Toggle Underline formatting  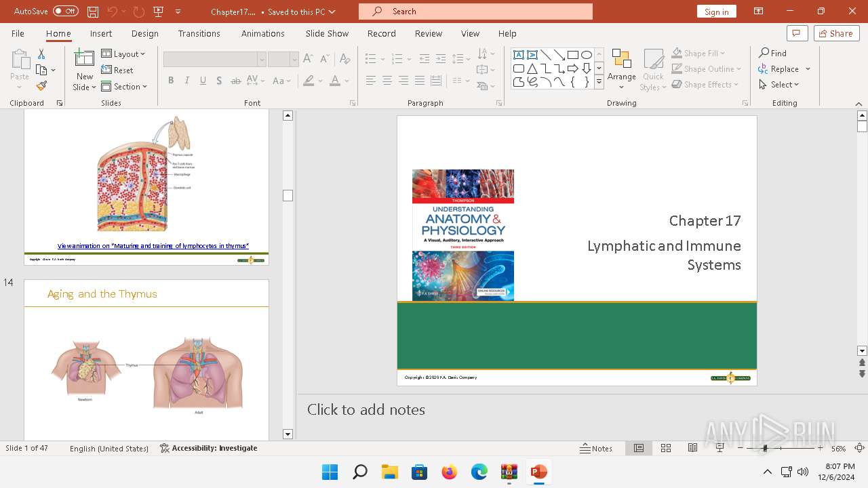203,81
